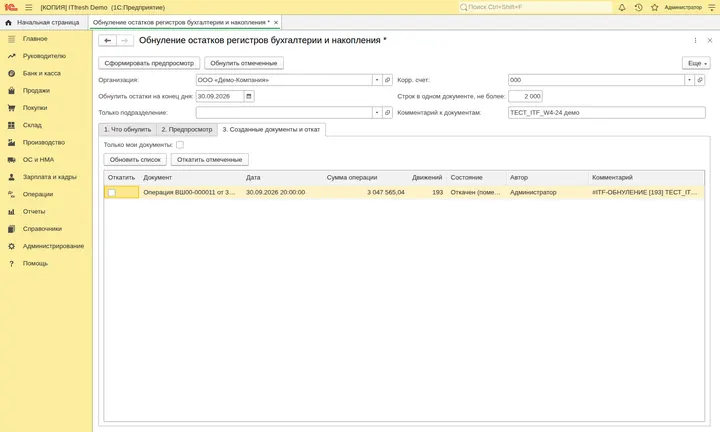Open the Еще dropdown menu

[696, 63]
